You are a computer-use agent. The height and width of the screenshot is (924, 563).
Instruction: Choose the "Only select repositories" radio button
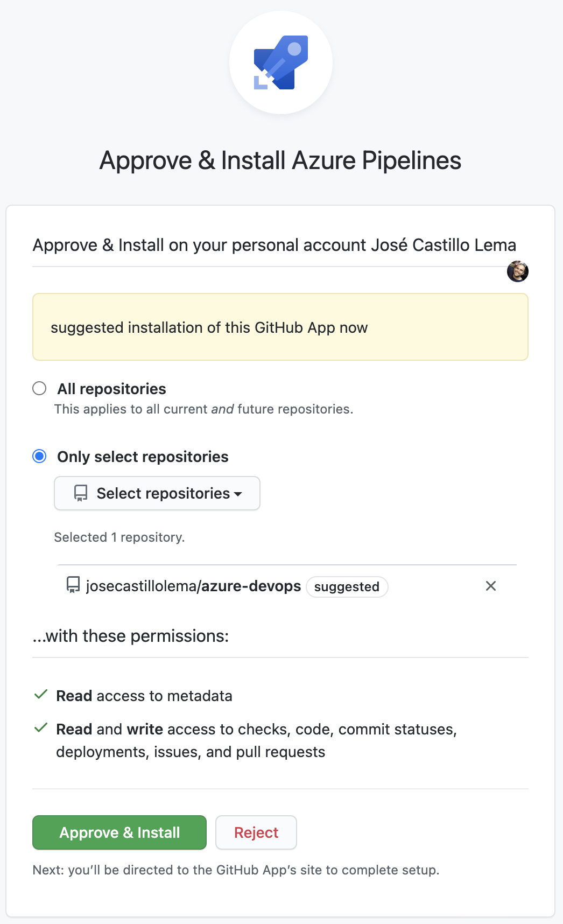pyautogui.click(x=39, y=457)
